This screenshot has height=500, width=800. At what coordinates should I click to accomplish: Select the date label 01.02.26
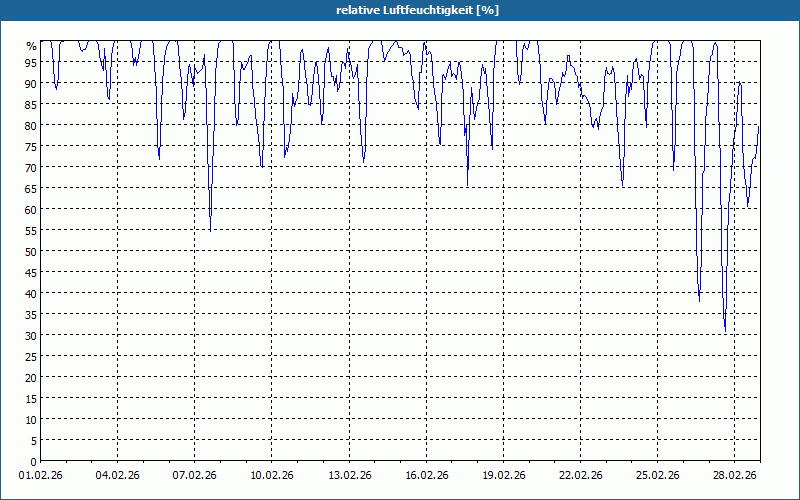tap(40, 475)
